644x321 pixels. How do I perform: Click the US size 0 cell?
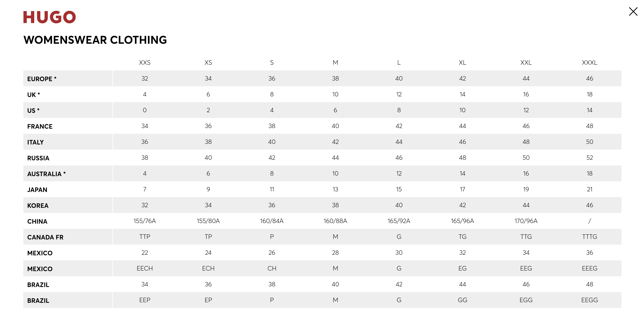click(144, 110)
